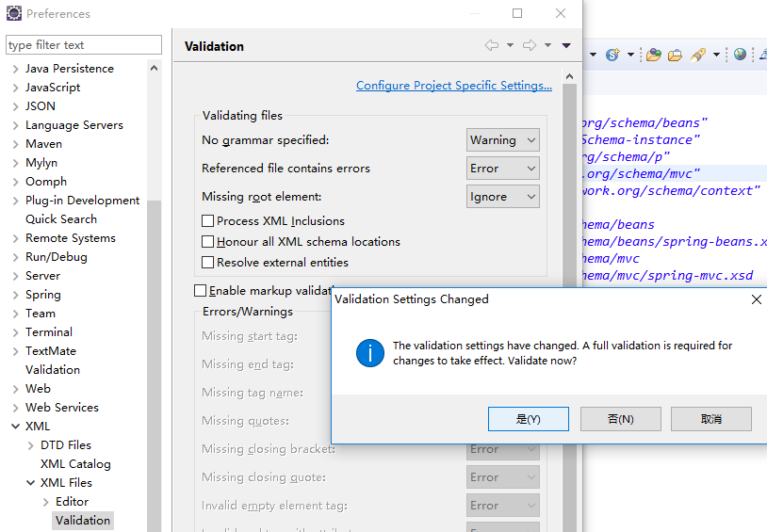The image size is (767, 532).
Task: Click the type filter text field
Action: point(84,45)
